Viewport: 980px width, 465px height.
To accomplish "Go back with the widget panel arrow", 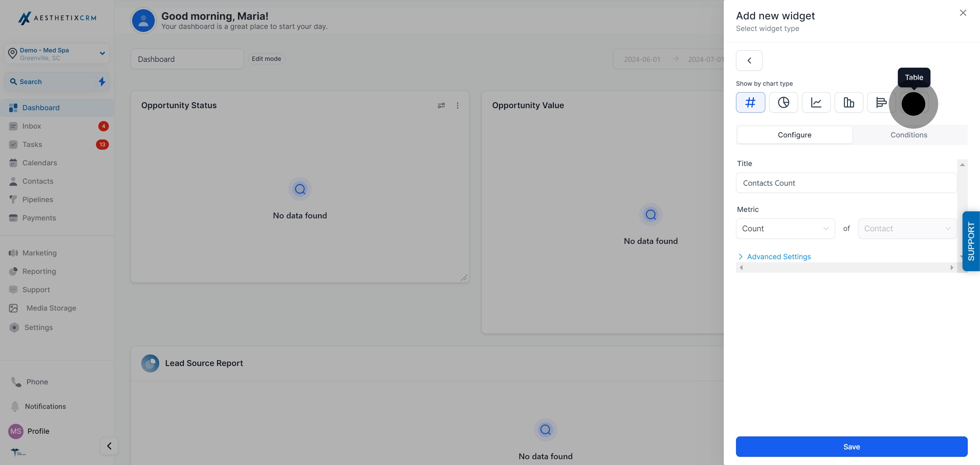I will [749, 61].
